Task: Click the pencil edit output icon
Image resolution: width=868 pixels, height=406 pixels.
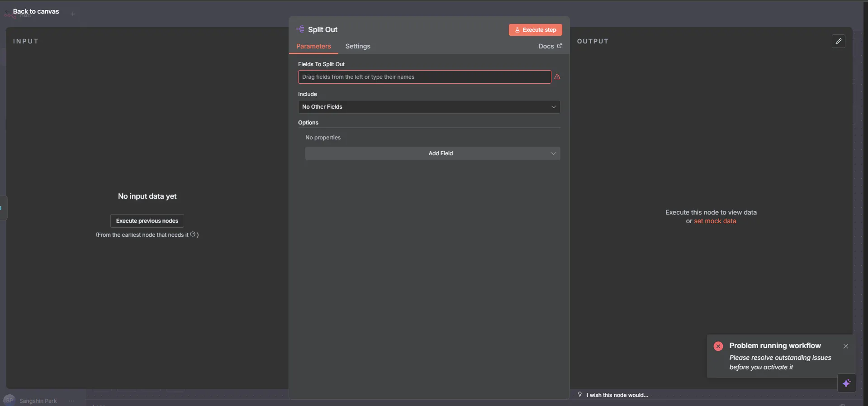Action: click(x=838, y=41)
